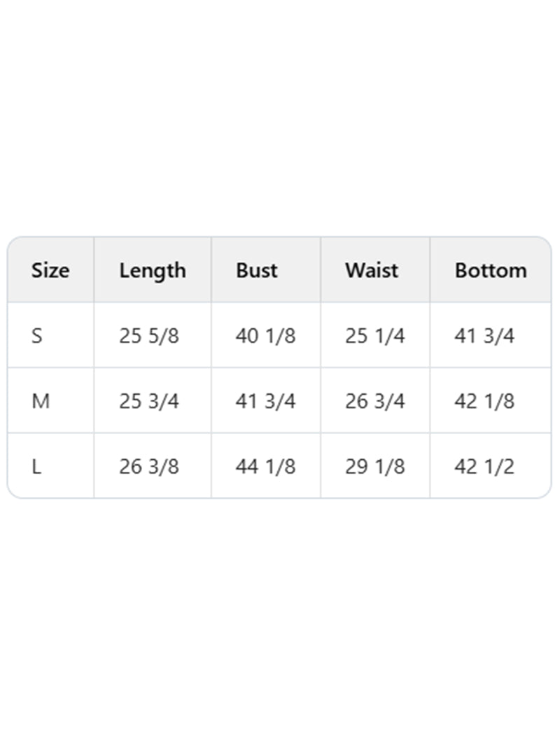Viewport: 560px width, 735px height.
Task: Select the M size row label
Action: pos(41,401)
